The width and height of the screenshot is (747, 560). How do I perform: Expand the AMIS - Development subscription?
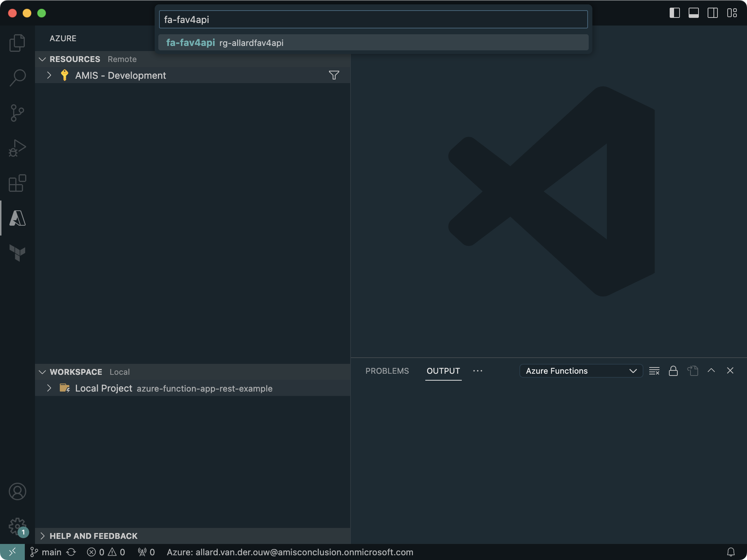[49, 75]
